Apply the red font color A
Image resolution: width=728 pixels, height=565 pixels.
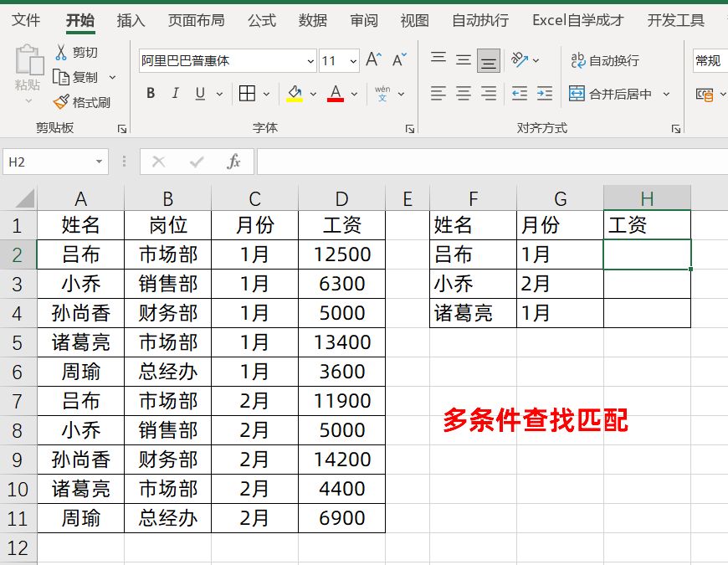click(336, 93)
